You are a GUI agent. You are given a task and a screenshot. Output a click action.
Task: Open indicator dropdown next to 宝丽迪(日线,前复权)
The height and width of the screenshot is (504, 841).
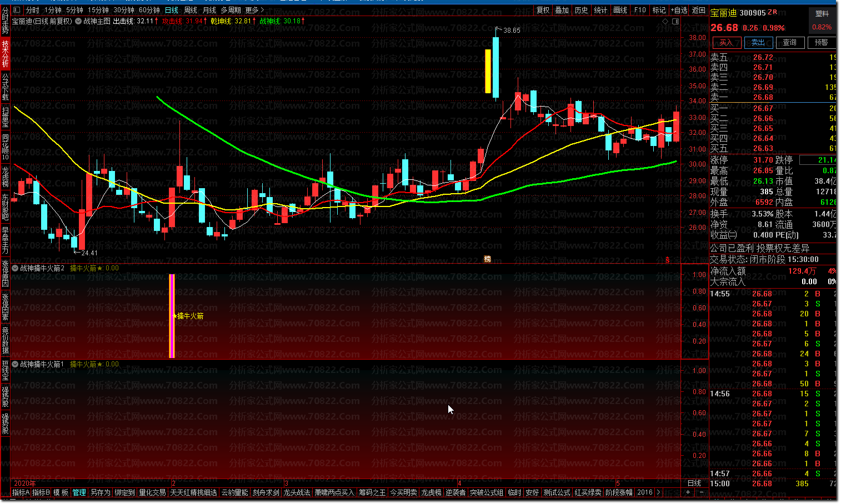tap(78, 21)
